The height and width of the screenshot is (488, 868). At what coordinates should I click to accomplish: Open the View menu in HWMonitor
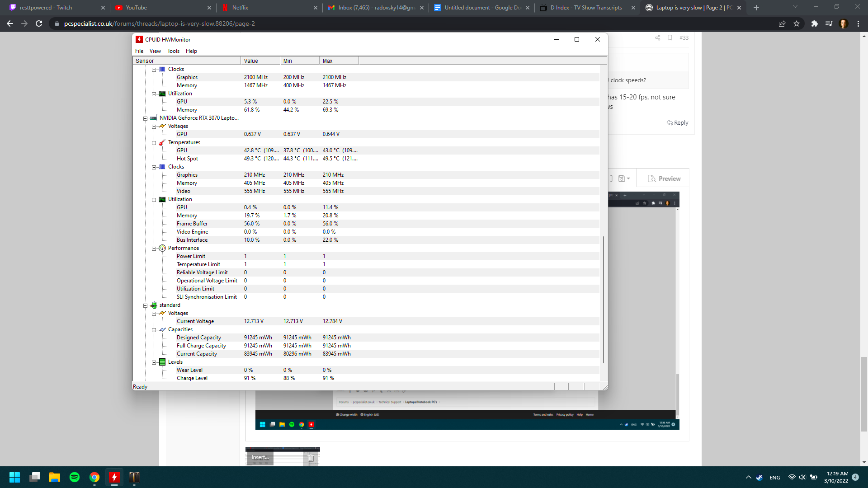(x=155, y=51)
